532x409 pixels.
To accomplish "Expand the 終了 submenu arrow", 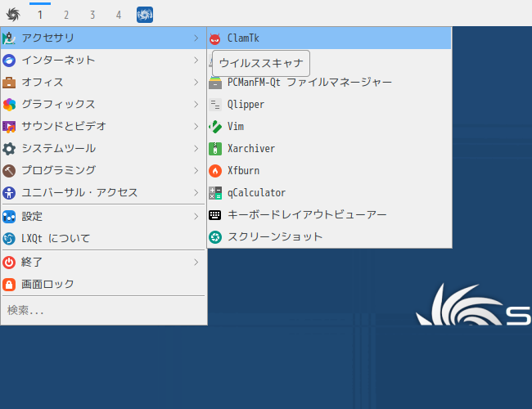I will pyautogui.click(x=196, y=262).
